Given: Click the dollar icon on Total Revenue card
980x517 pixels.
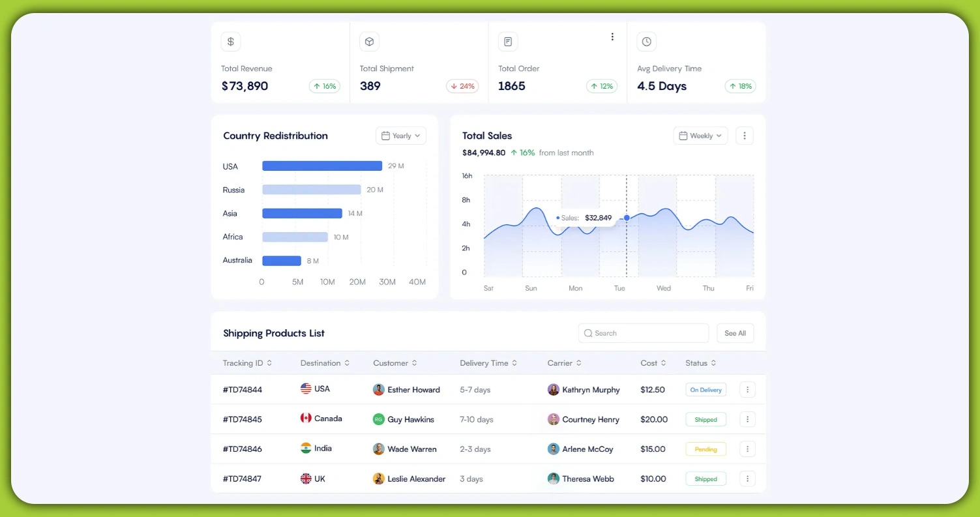Looking at the screenshot, I should [231, 41].
